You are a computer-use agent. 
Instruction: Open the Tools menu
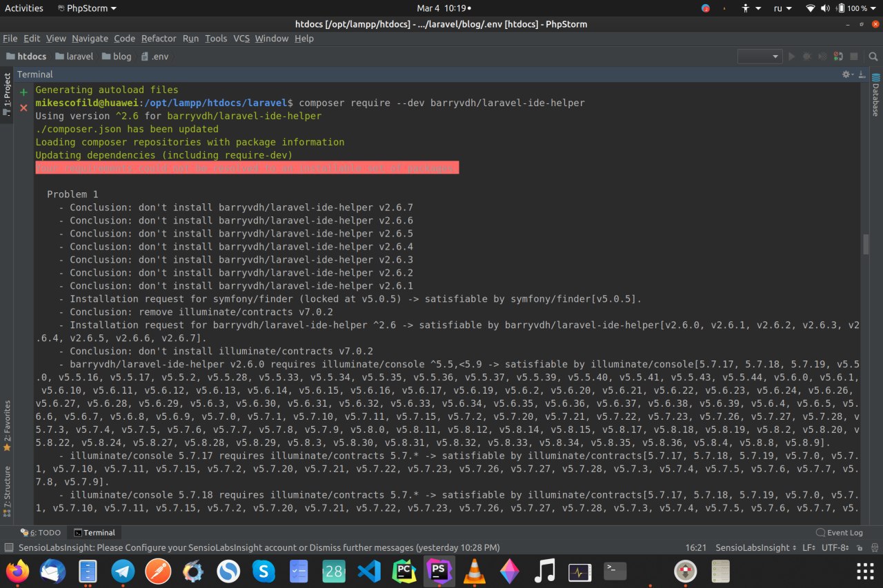point(216,39)
